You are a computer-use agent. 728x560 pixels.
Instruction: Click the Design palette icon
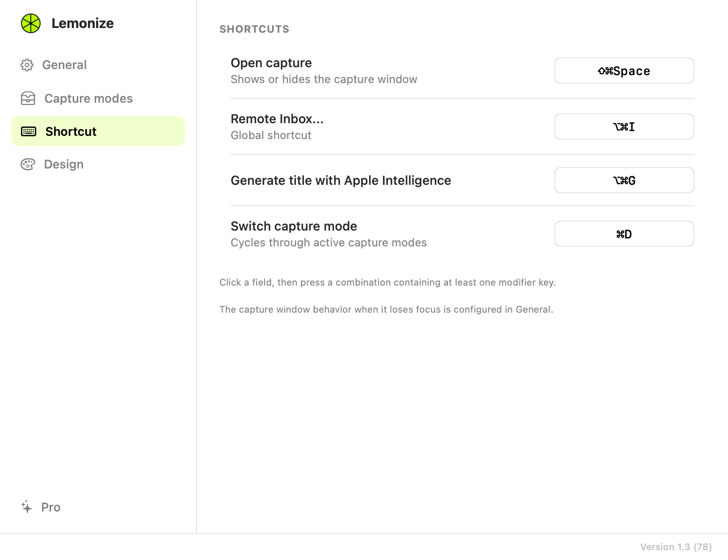click(x=28, y=164)
